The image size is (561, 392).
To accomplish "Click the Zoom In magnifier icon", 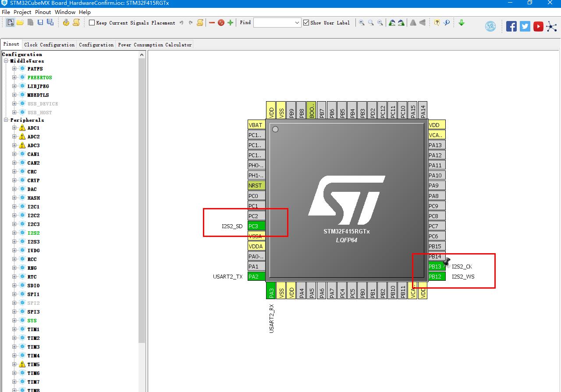I will pyautogui.click(x=362, y=23).
